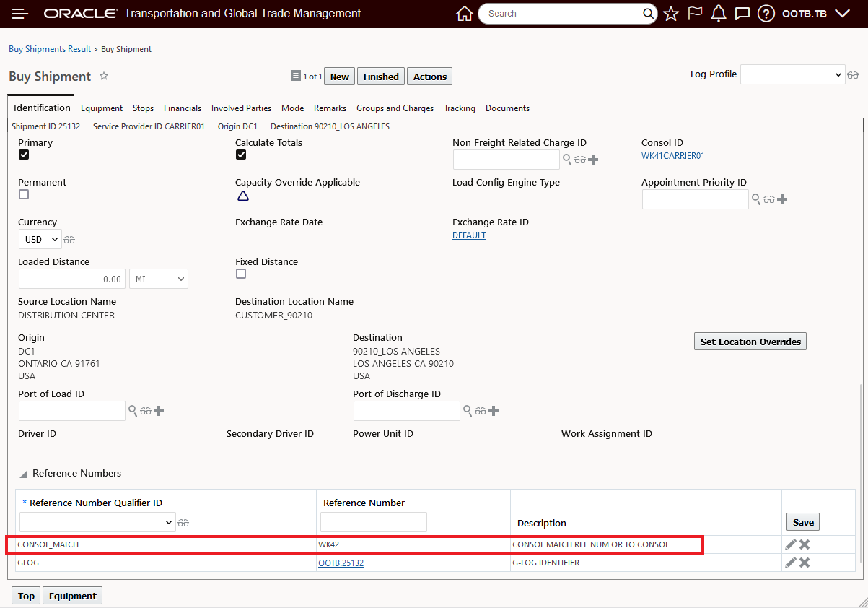The height and width of the screenshot is (608, 868).
Task: Enable Fixed Distance checkbox
Action: click(241, 274)
